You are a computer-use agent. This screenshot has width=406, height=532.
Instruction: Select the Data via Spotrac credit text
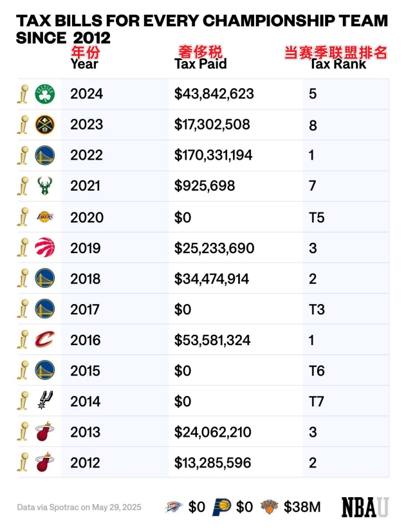coord(79,508)
